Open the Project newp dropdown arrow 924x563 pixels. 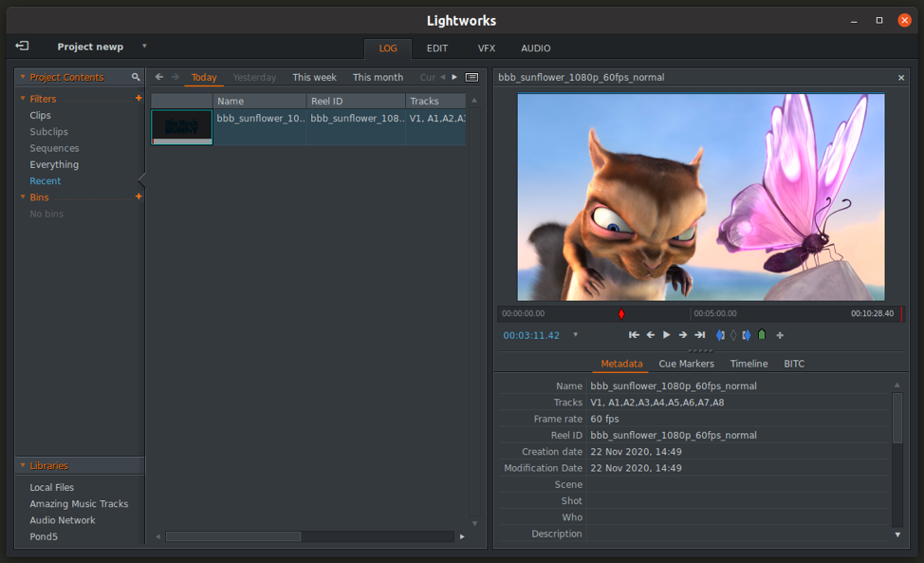pyautogui.click(x=144, y=47)
